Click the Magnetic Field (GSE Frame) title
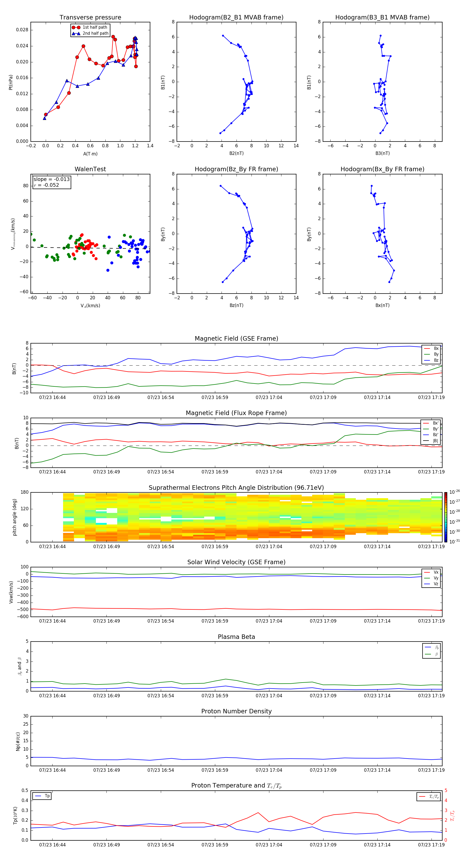The height and width of the screenshot is (868, 473). pyautogui.click(x=236, y=339)
